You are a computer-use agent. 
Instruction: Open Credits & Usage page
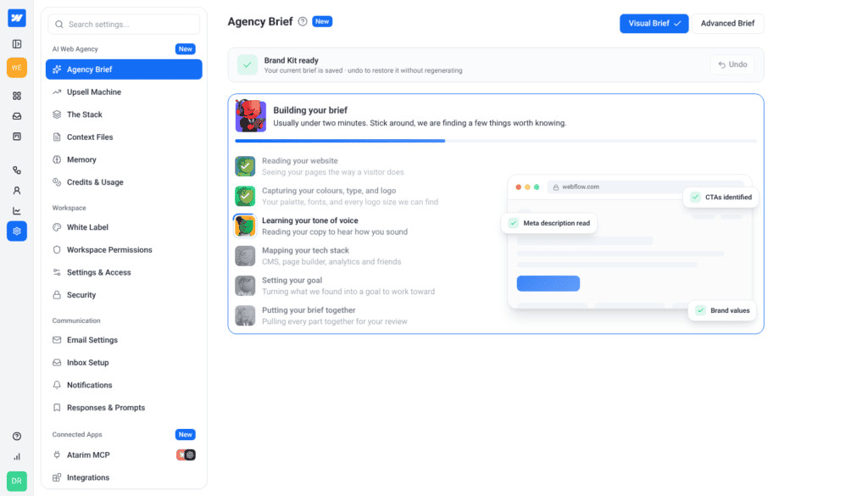pos(124,182)
